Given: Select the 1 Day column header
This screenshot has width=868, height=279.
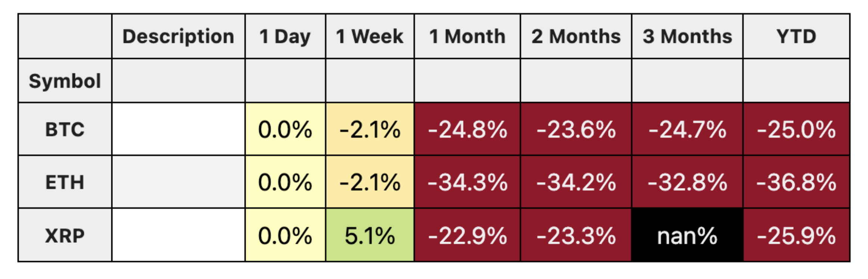Looking at the screenshot, I should click(x=285, y=37).
